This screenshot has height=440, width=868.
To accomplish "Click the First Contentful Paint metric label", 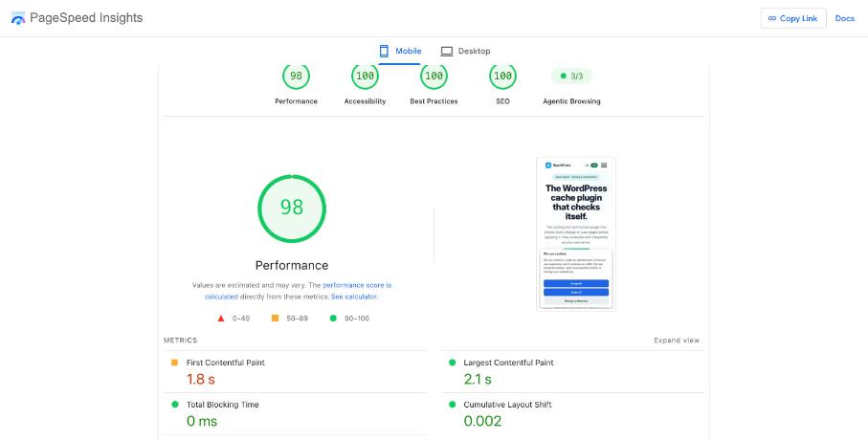I will [x=225, y=363].
